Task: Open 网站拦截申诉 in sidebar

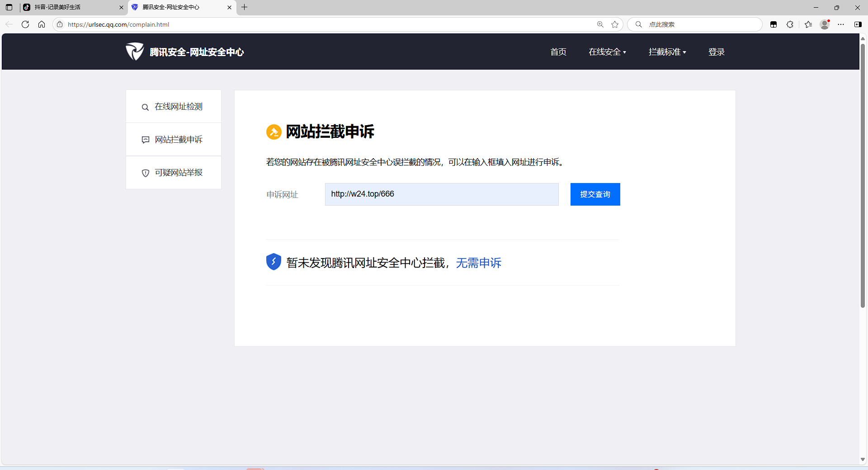Action: point(174,140)
